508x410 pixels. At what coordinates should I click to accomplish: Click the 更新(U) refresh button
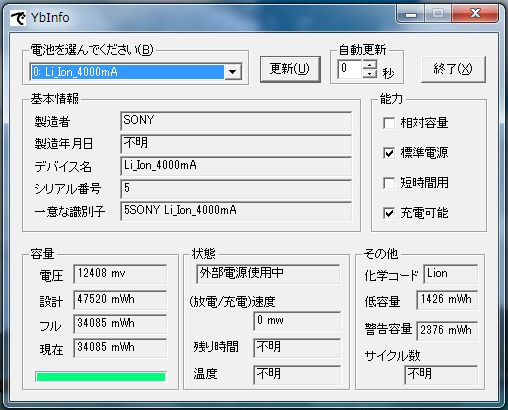tap(290, 69)
